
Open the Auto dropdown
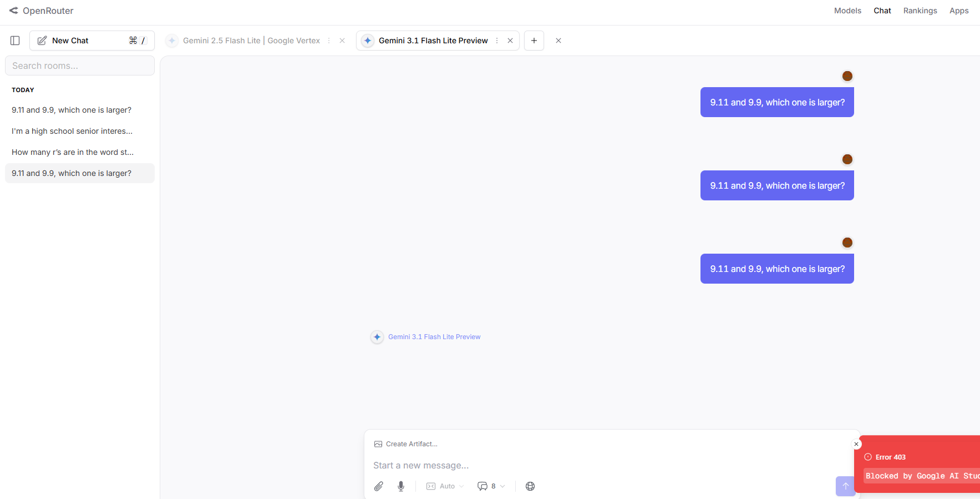point(445,486)
